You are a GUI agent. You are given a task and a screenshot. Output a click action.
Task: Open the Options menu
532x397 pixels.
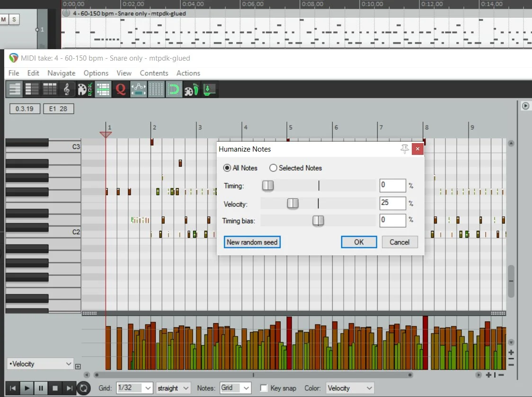(96, 73)
